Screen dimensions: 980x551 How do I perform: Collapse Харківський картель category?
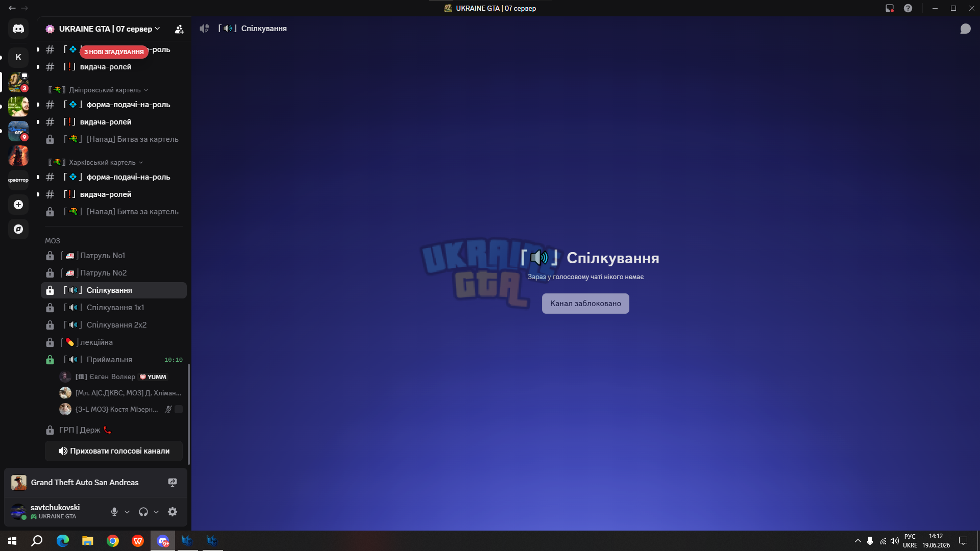tap(96, 162)
